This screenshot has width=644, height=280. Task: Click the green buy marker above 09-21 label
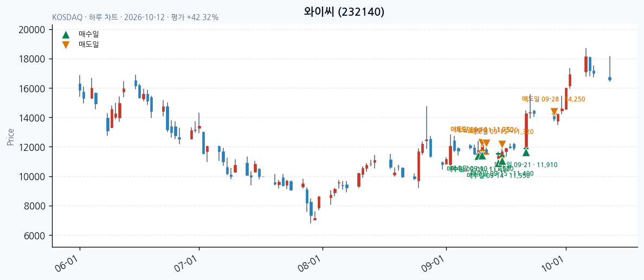pos(526,152)
